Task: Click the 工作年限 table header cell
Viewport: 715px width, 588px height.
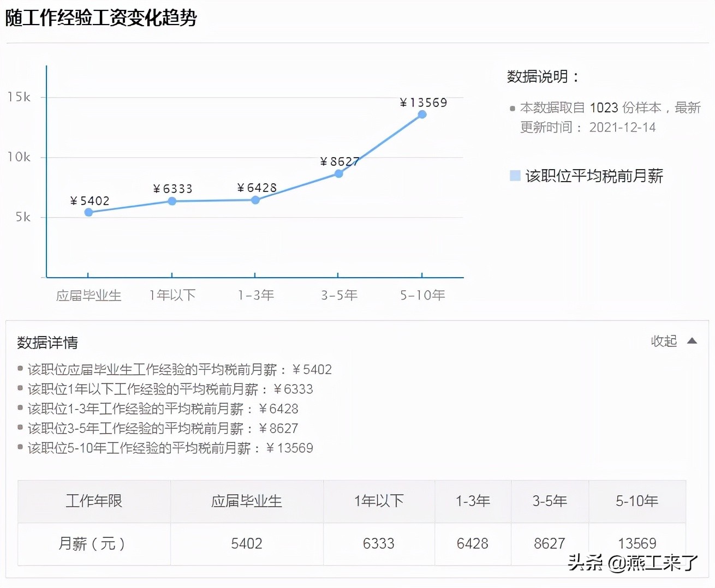Action: [94, 501]
